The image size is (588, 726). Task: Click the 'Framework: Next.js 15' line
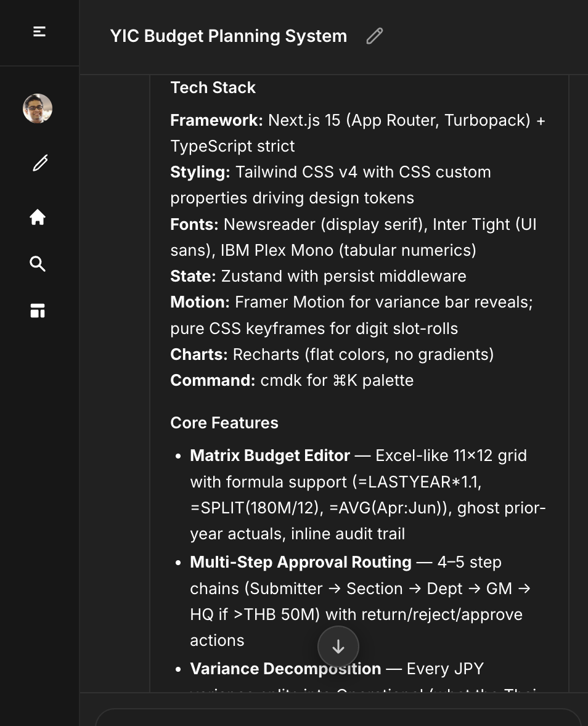click(357, 120)
